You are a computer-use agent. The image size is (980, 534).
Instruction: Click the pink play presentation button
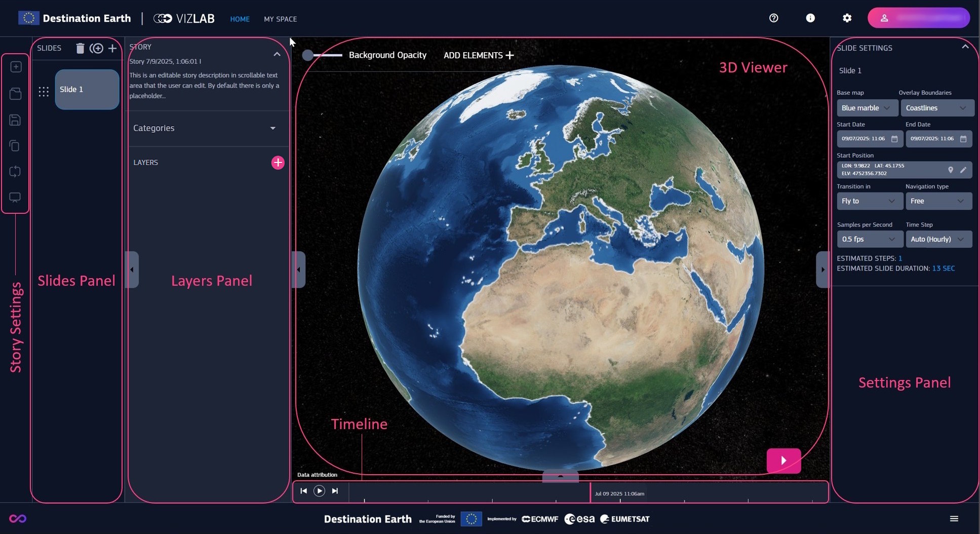783,461
